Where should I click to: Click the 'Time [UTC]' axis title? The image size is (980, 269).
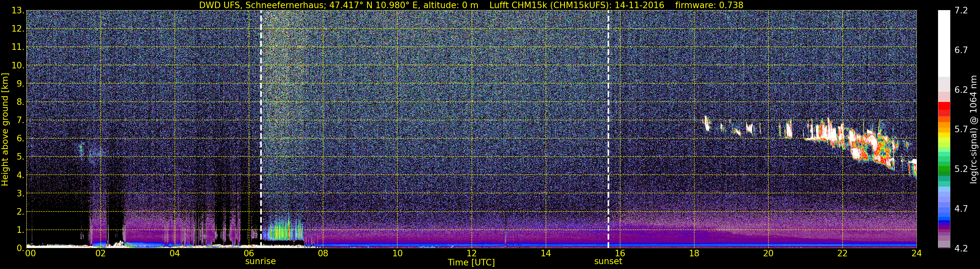471,262
